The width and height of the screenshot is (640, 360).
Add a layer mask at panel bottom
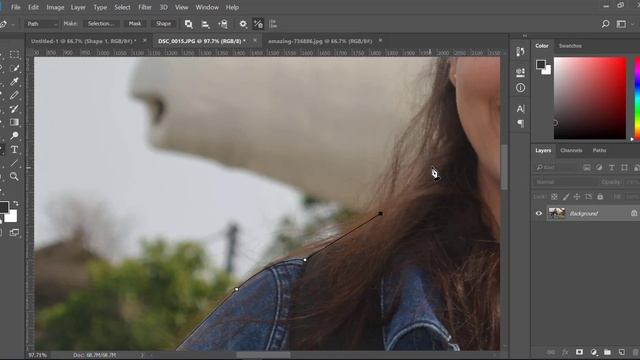click(579, 352)
